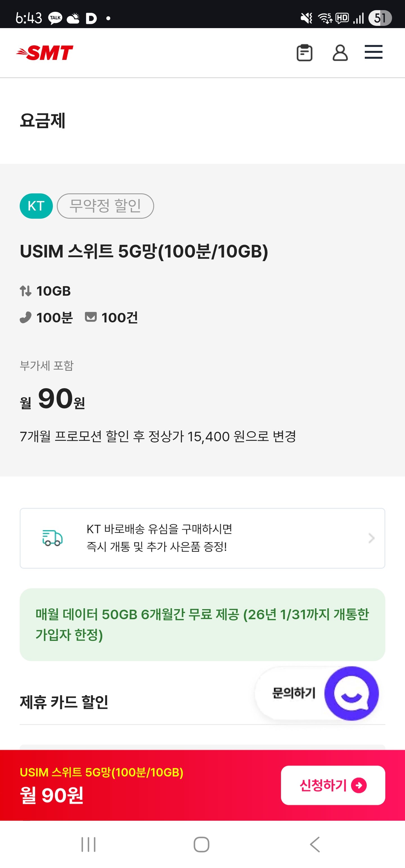This screenshot has height=868, width=405.
Task: Open the KT 바로배송 유심 banner text
Action: (x=159, y=538)
